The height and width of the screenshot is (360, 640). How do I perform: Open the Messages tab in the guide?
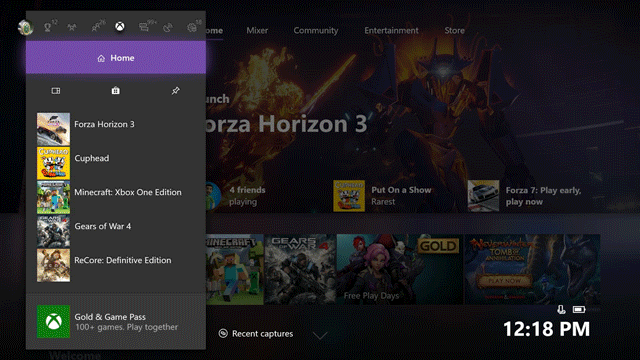(144, 27)
